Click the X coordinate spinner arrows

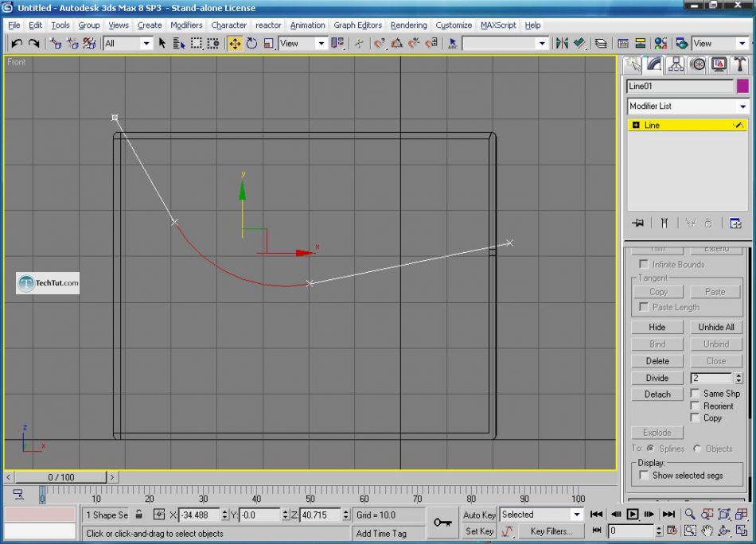pyautogui.click(x=224, y=515)
